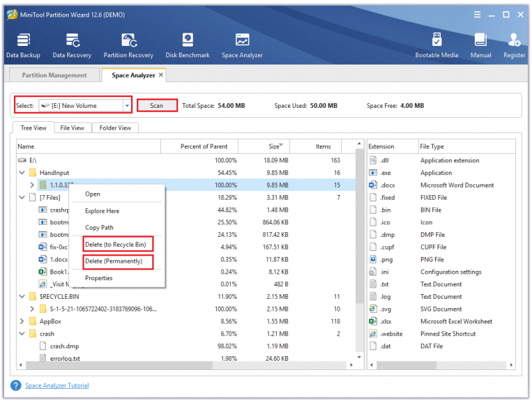Click the crash.dmp file icon
532x402 pixels.
43,346
